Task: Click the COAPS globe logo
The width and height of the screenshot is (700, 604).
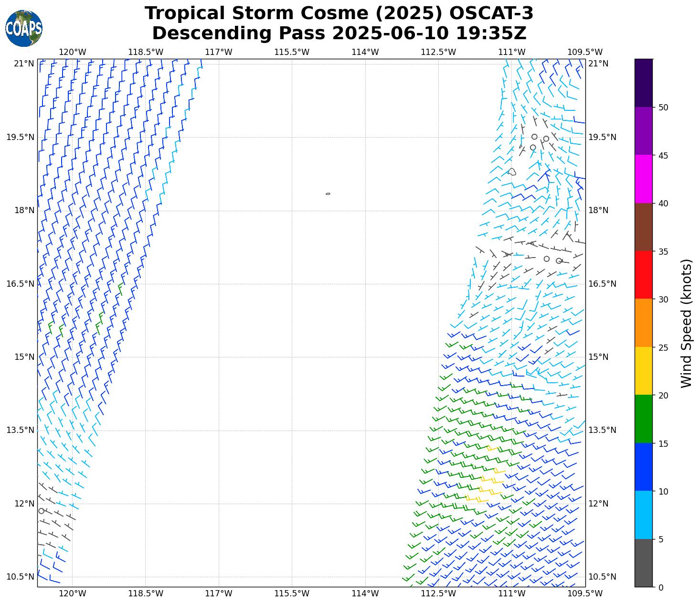Action: coord(24,28)
